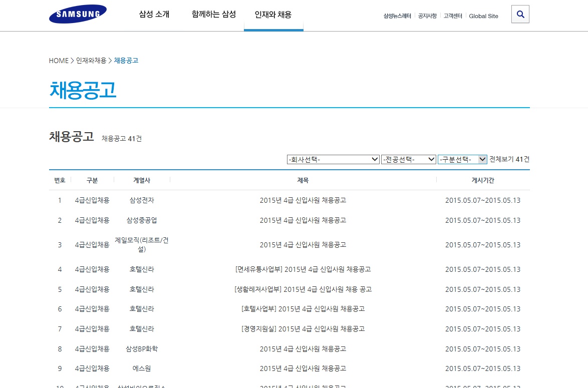This screenshot has width=588, height=388.
Task: Click 4급신입채용 cell in row 1
Action: (92, 200)
